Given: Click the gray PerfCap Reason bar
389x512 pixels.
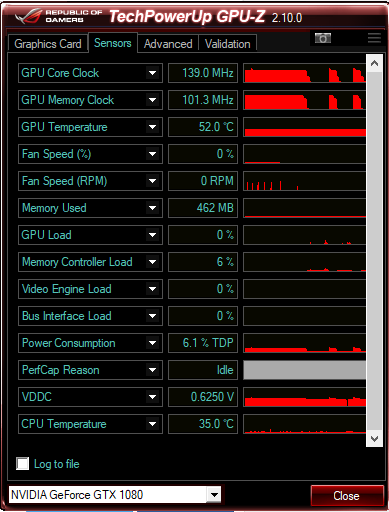Looking at the screenshot, I should (305, 370).
